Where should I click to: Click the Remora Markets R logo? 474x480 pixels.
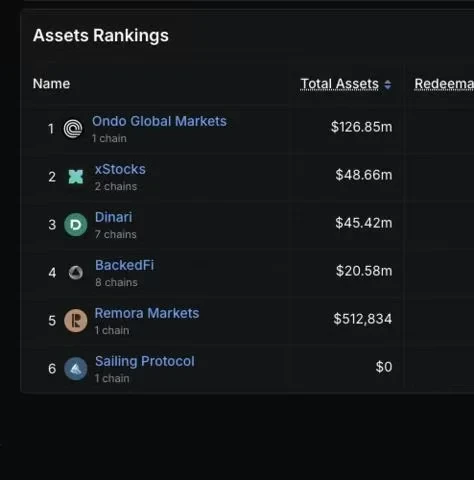click(x=76, y=321)
